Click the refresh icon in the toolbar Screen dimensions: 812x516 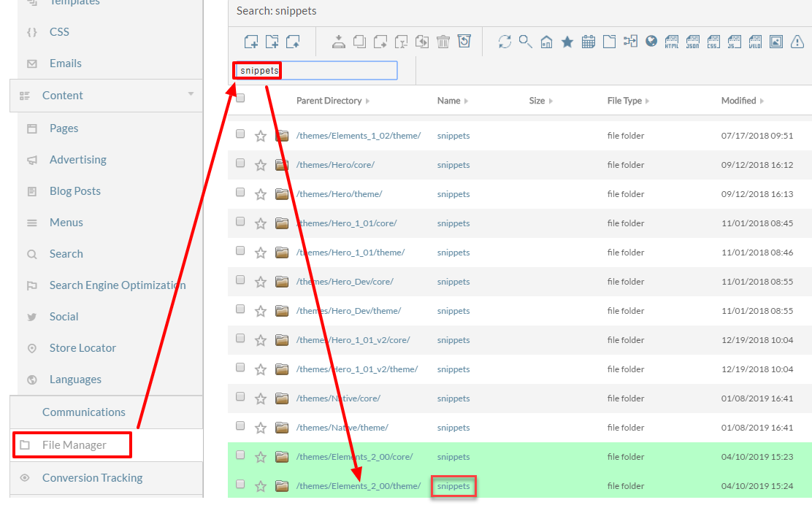(505, 42)
